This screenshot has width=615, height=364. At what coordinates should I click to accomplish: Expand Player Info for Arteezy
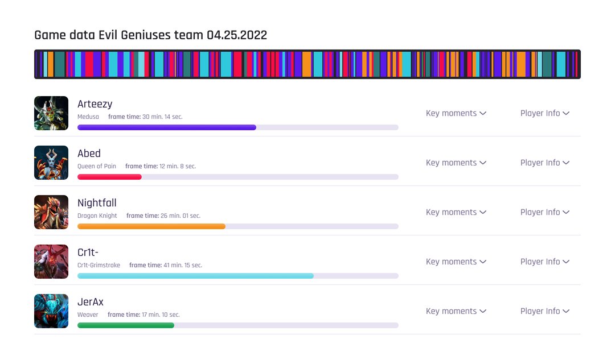(x=545, y=113)
